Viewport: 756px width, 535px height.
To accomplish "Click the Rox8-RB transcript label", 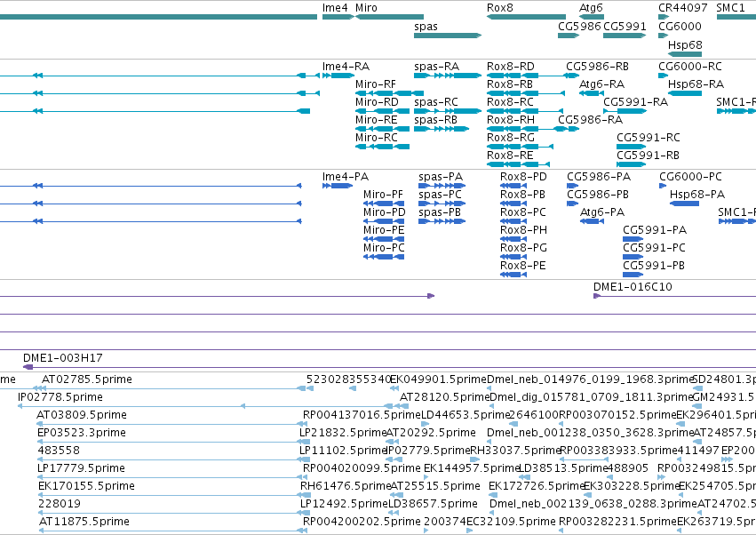I will pyautogui.click(x=510, y=84).
